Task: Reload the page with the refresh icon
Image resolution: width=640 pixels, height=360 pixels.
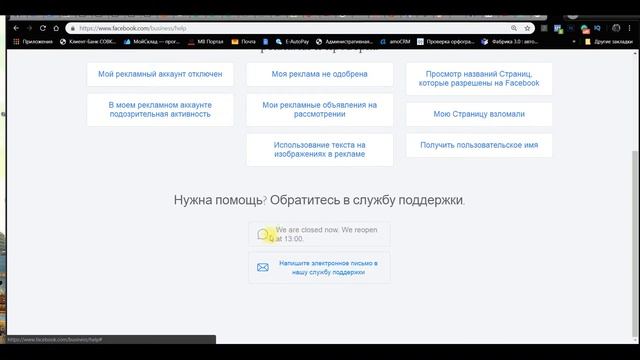Action: (x=43, y=28)
